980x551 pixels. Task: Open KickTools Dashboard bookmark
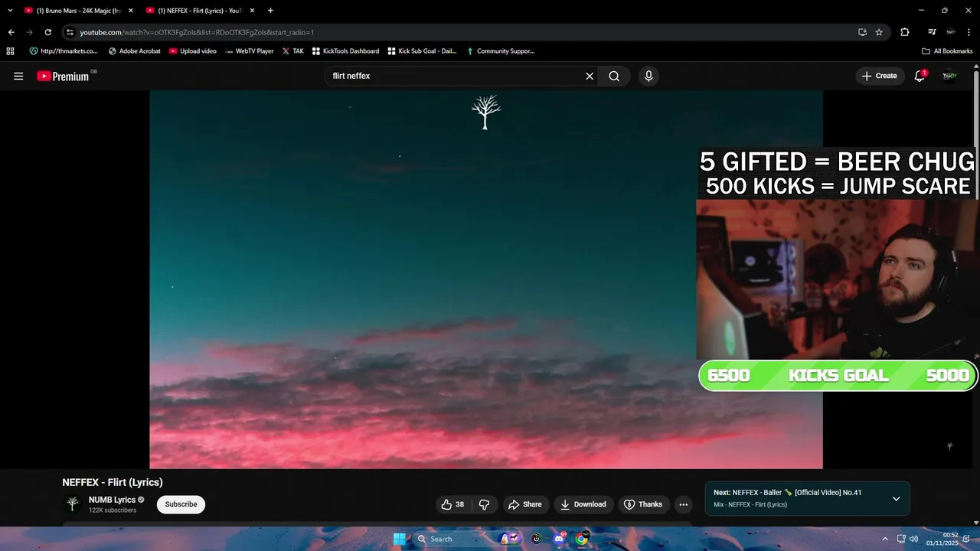pos(345,51)
